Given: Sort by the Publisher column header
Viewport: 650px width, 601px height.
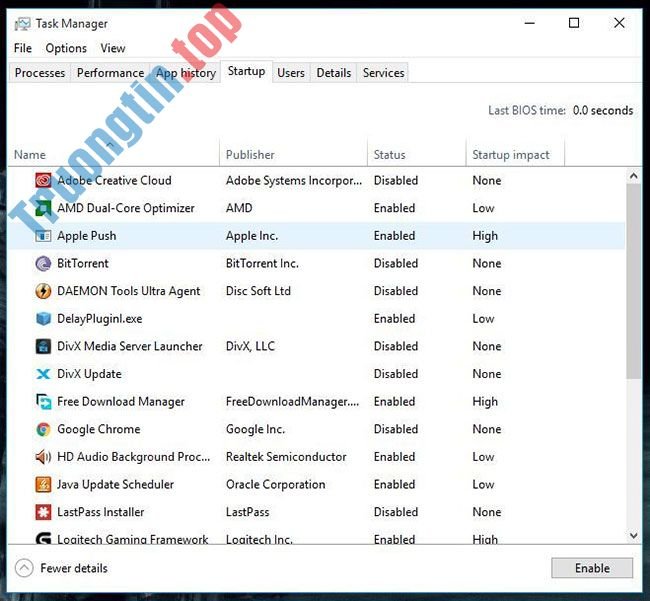Looking at the screenshot, I should click(x=293, y=155).
